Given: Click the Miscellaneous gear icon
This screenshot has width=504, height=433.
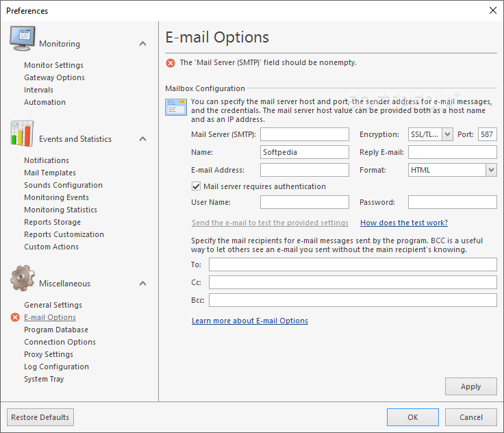Looking at the screenshot, I should coord(22,278).
